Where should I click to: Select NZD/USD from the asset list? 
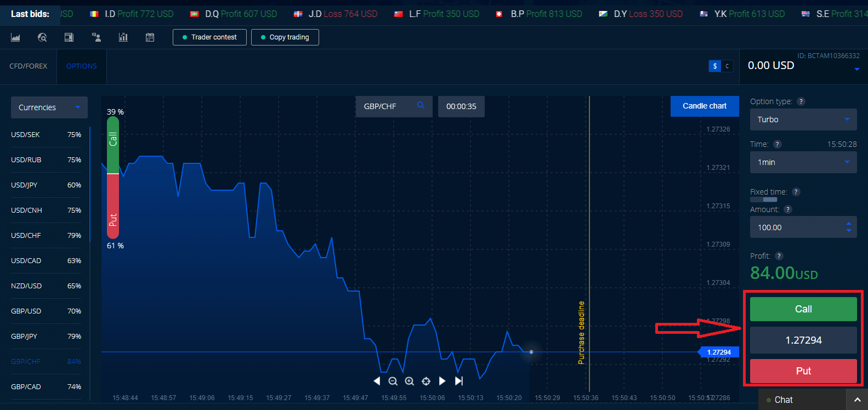point(46,286)
